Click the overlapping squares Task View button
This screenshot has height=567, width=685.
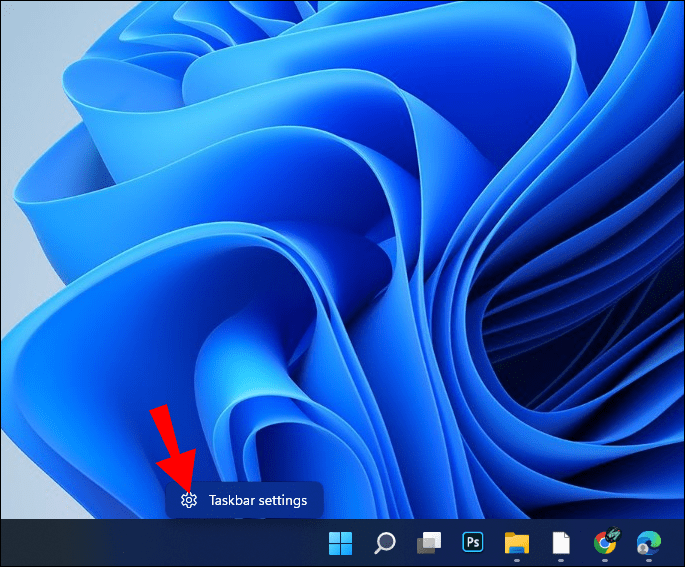point(429,543)
